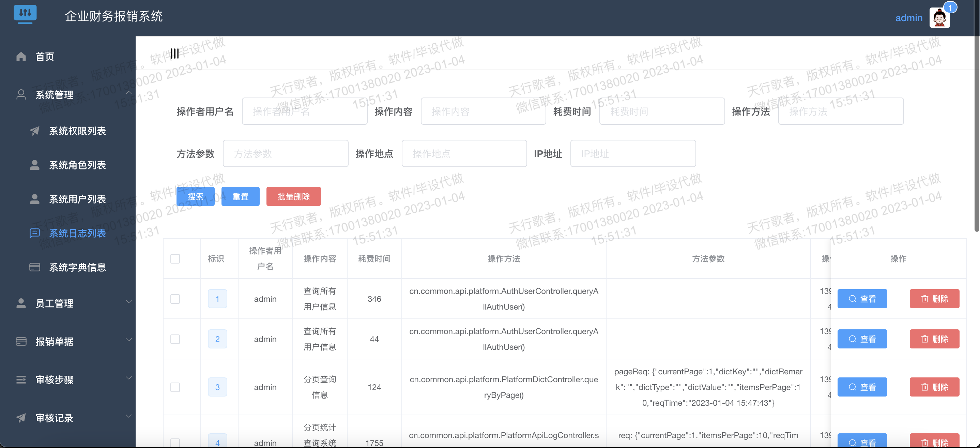This screenshot has height=448, width=980.
Task: Click the 操作者用户名 input field
Action: click(304, 111)
